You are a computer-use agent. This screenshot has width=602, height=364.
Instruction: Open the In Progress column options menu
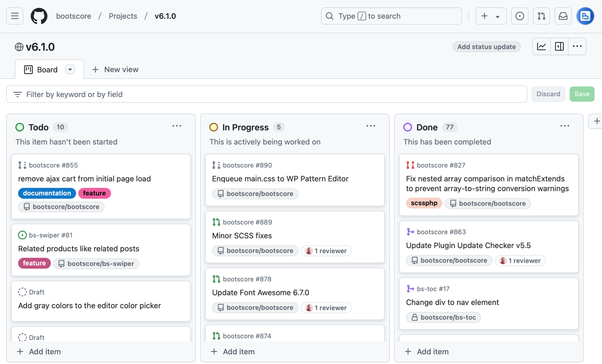coord(371,126)
